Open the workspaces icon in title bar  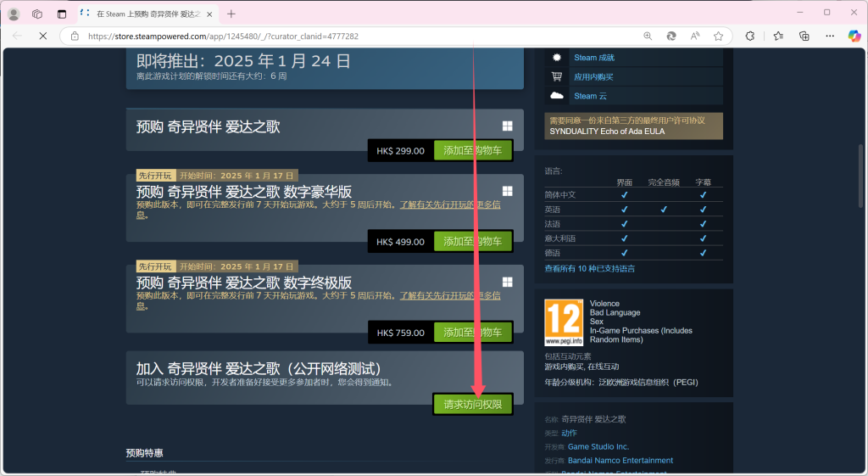[37, 14]
